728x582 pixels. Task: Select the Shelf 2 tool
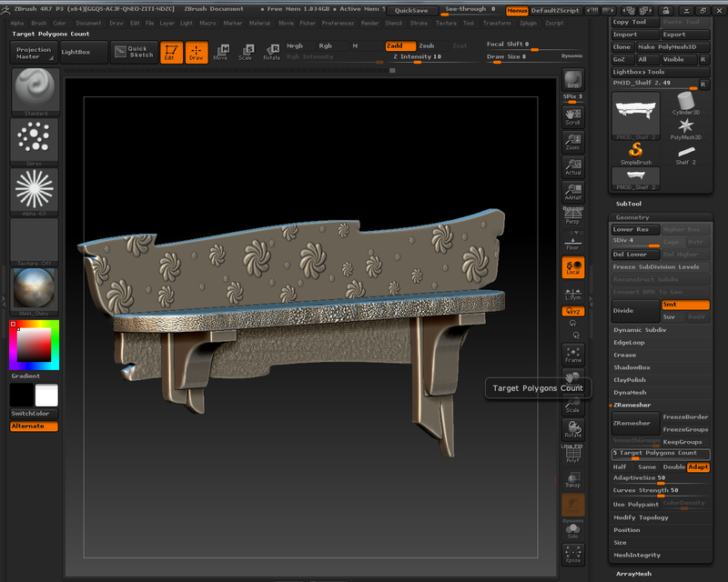(686, 154)
